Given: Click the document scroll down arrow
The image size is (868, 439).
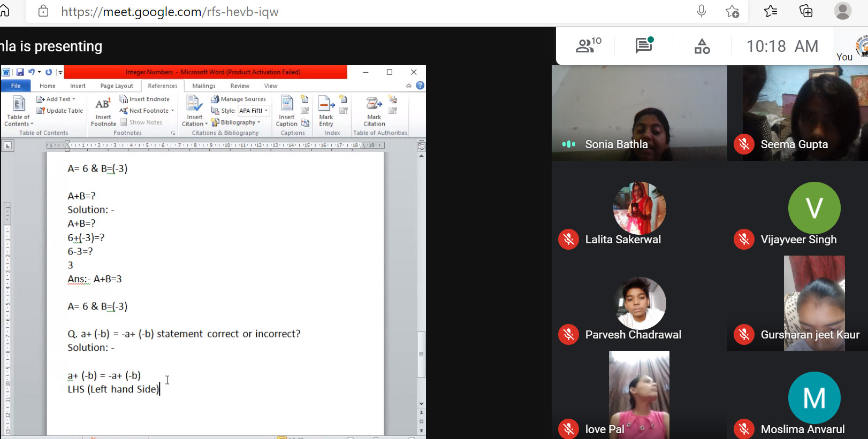Looking at the screenshot, I should 421,404.
